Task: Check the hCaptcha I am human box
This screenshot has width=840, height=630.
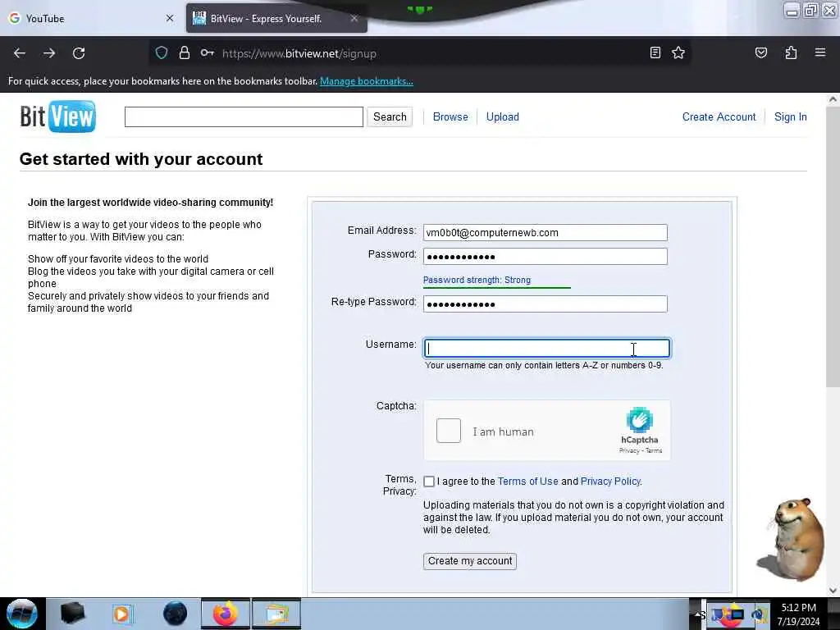Action: coord(449,431)
